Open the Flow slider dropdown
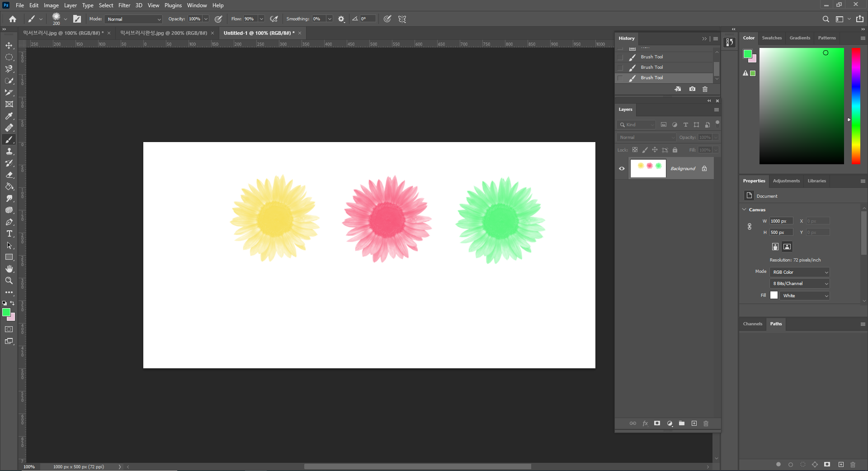Screen dimensions: 868x471 tap(261, 19)
